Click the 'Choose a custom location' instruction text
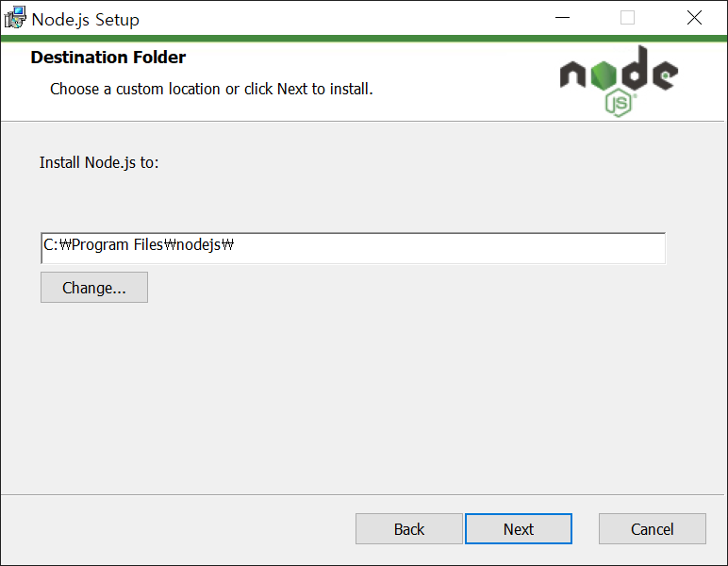 tap(211, 89)
